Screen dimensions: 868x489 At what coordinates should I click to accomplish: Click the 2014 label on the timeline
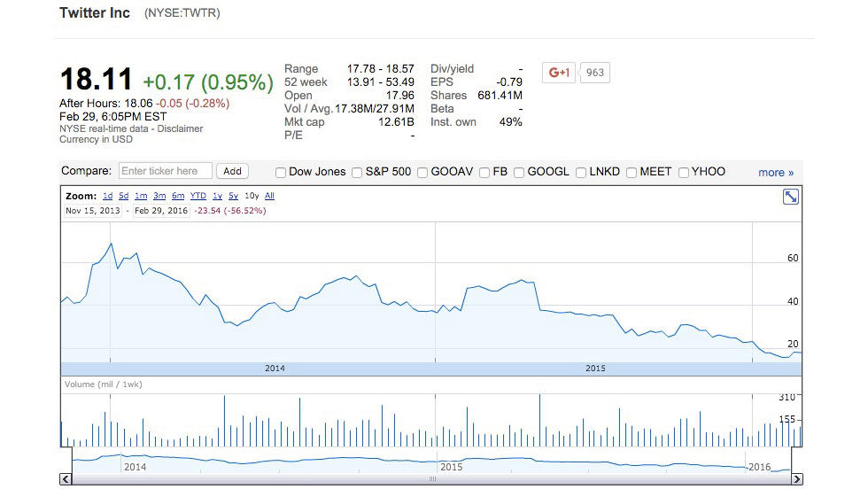tap(275, 369)
